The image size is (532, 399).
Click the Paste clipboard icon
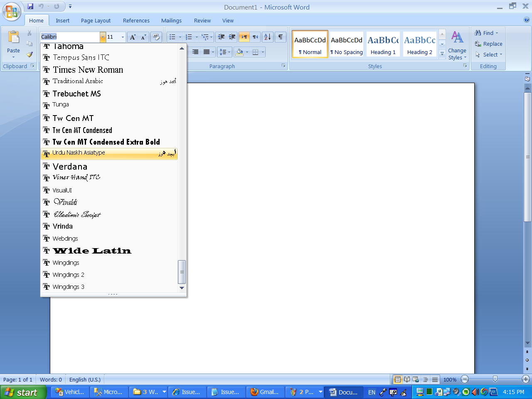pyautogui.click(x=13, y=37)
